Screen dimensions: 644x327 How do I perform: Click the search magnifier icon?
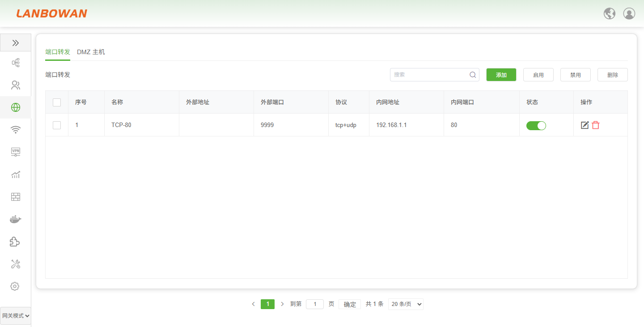(473, 75)
